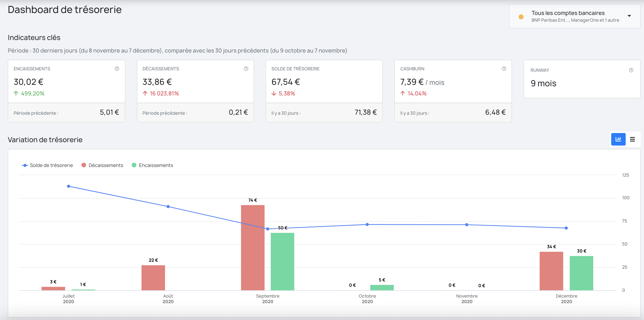Viewport: 644px width, 320px height.
Task: Click the September balance line point
Action: coord(268,229)
